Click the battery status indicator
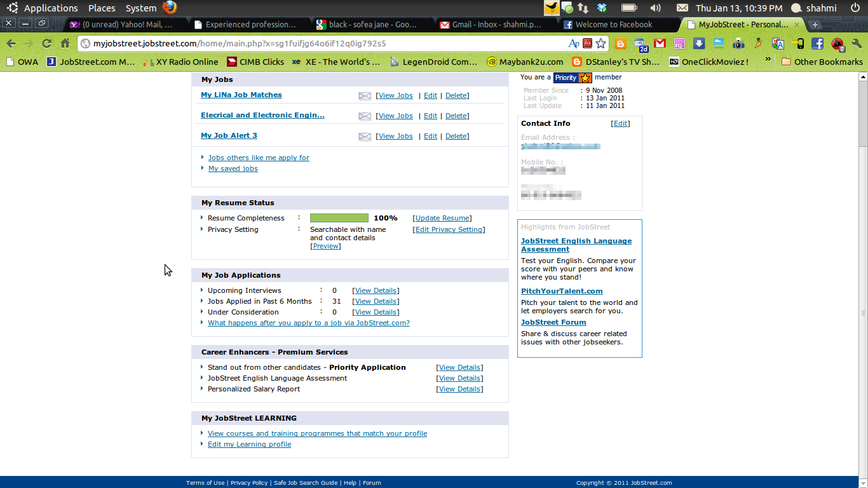This screenshot has width=868, height=488. 629,8
